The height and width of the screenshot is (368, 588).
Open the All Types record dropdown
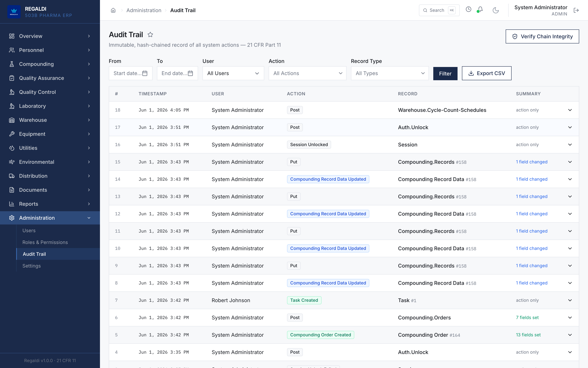click(x=390, y=73)
